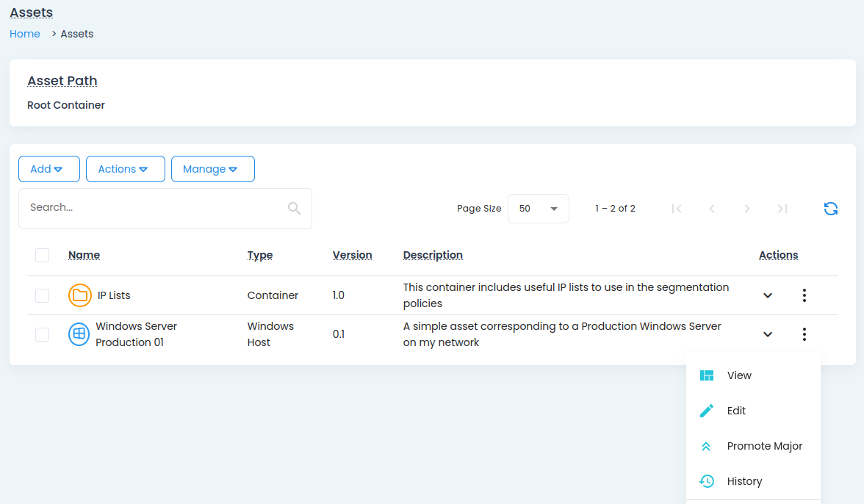The image size is (864, 504).
Task: Select Promote Major in the context menu
Action: click(764, 446)
